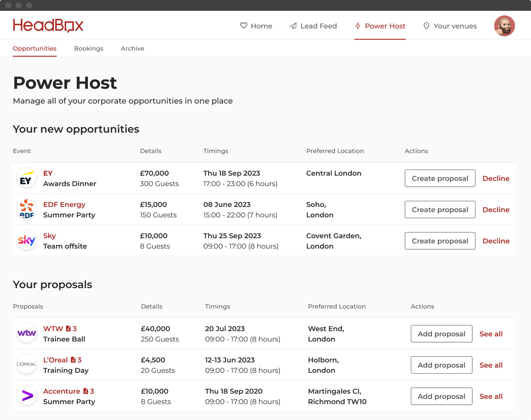Image resolution: width=531 pixels, height=420 pixels.
Task: Click the EY company logo
Action: click(27, 178)
